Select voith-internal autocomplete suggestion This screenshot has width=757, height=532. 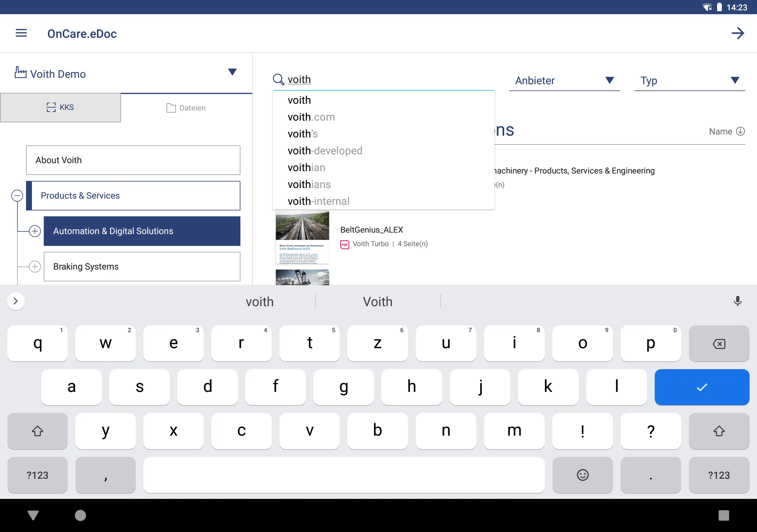pos(318,201)
